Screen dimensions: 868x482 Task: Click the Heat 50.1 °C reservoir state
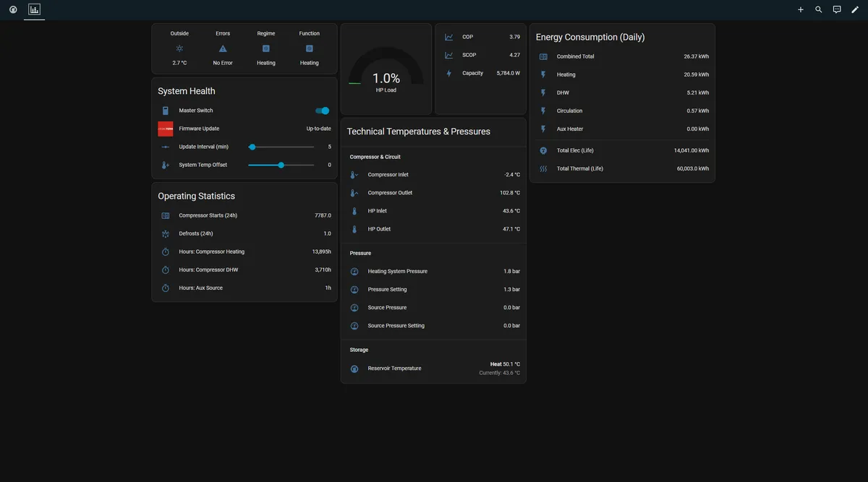(x=505, y=364)
